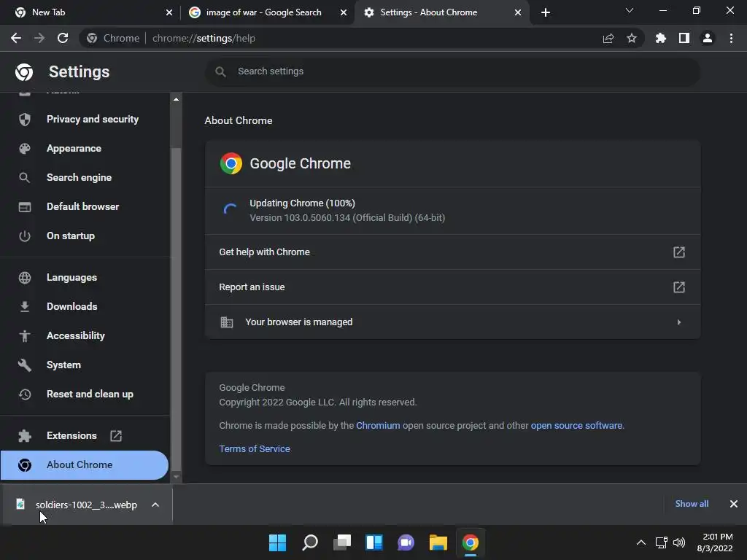Screen dimensions: 747x560
Task: Open Search engine settings
Action: 79,178
